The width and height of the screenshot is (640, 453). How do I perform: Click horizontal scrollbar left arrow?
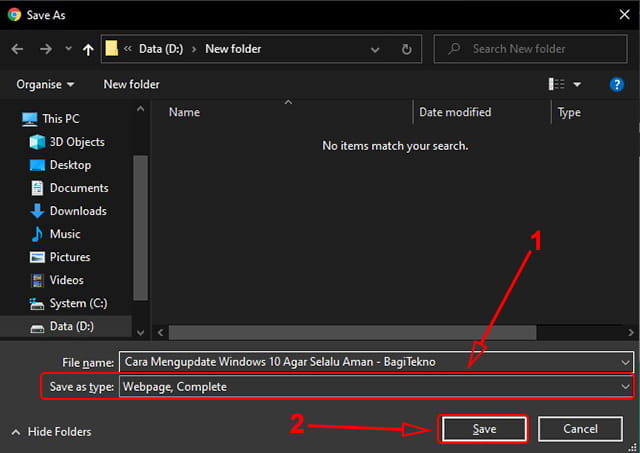160,333
